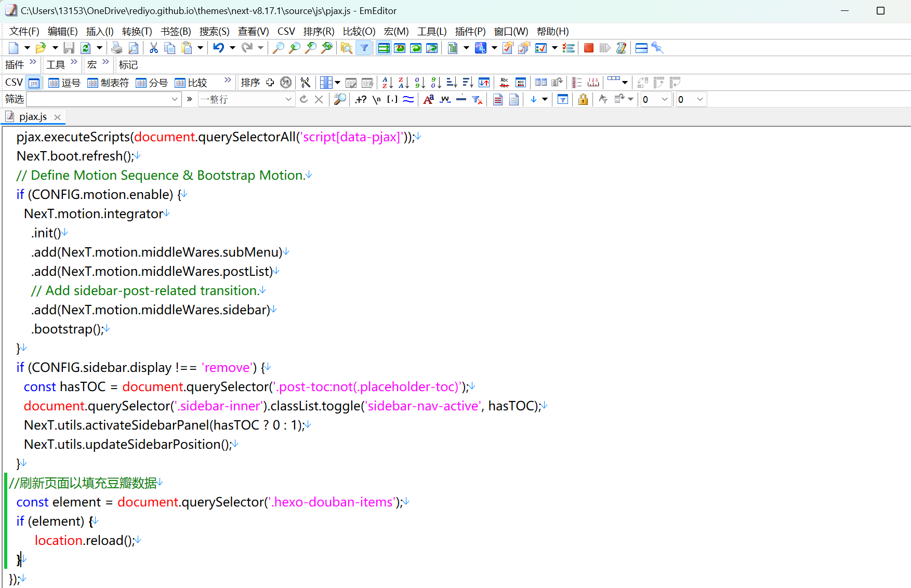The image size is (911, 588).
Task: Switch to the pjax.js document tab
Action: (x=33, y=117)
